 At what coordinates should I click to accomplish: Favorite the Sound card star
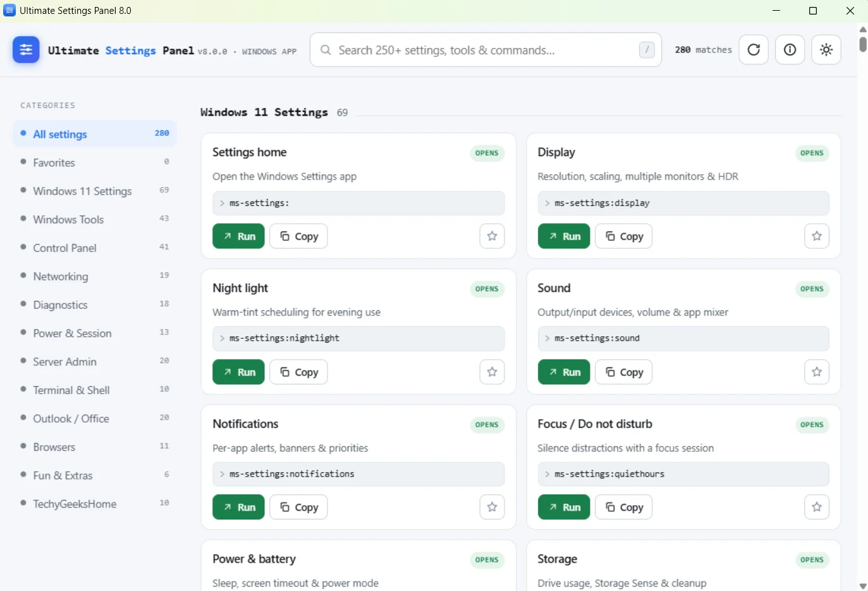[817, 372]
